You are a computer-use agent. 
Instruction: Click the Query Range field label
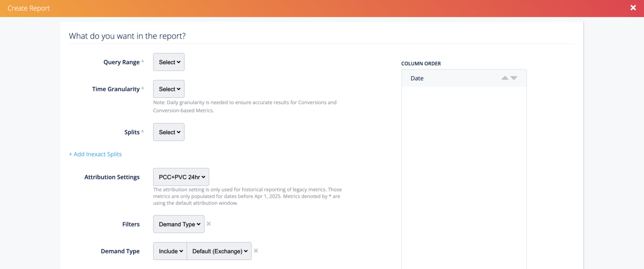(x=121, y=62)
